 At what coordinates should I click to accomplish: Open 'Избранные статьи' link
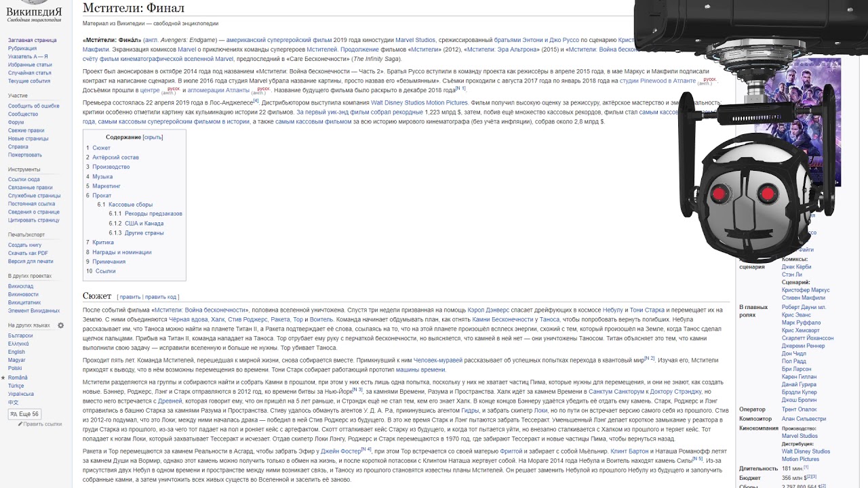(30, 65)
